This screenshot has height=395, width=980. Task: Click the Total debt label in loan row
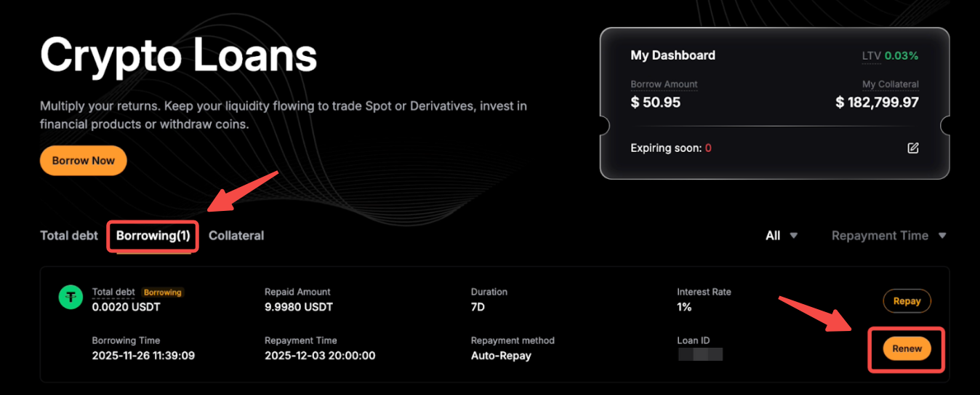[113, 292]
